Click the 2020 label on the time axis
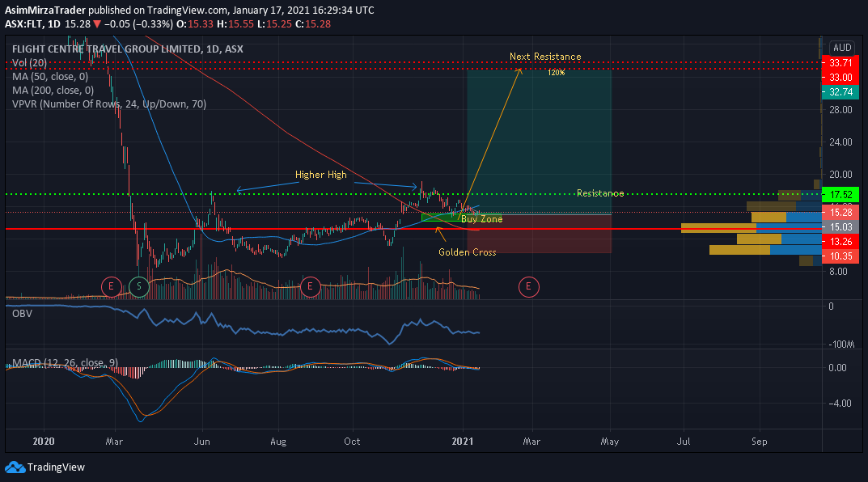 [x=43, y=442]
